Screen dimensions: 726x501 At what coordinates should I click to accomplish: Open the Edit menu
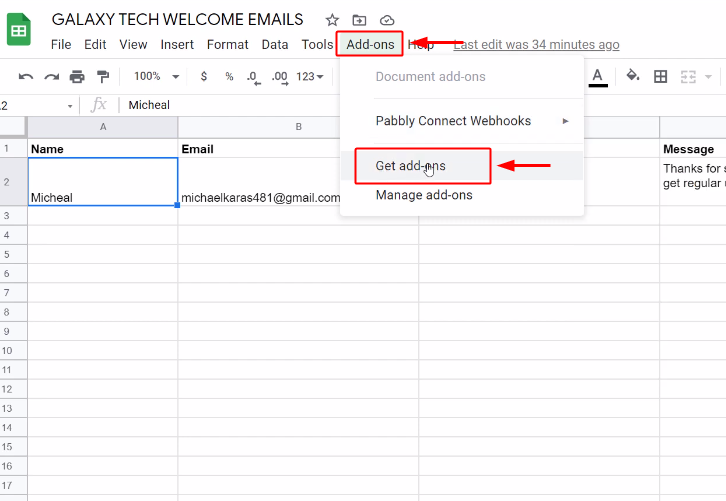[x=95, y=44]
